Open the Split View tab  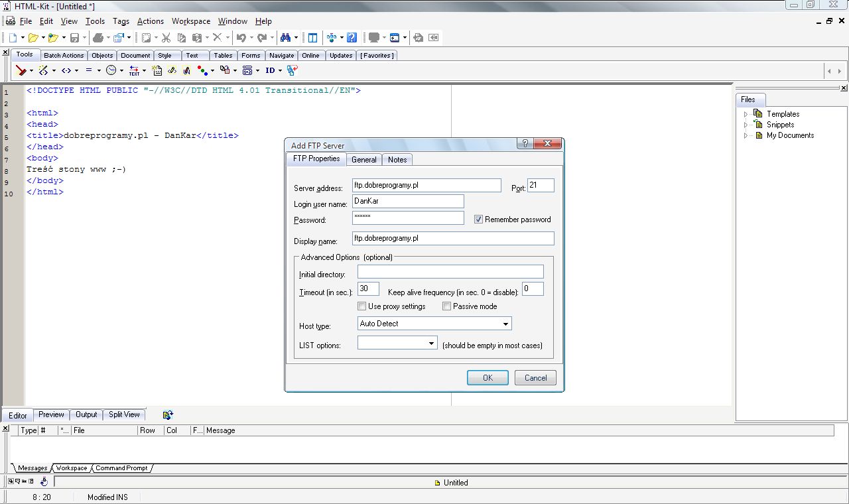tap(124, 414)
